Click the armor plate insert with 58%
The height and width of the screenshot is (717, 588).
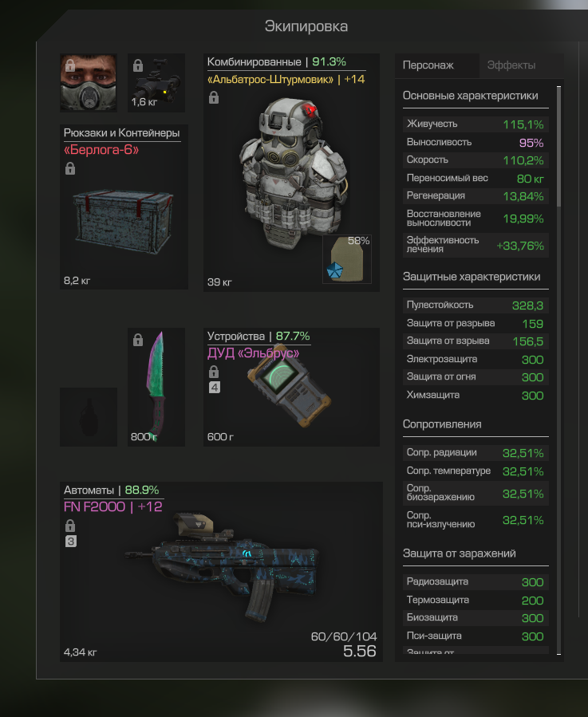pos(347,259)
